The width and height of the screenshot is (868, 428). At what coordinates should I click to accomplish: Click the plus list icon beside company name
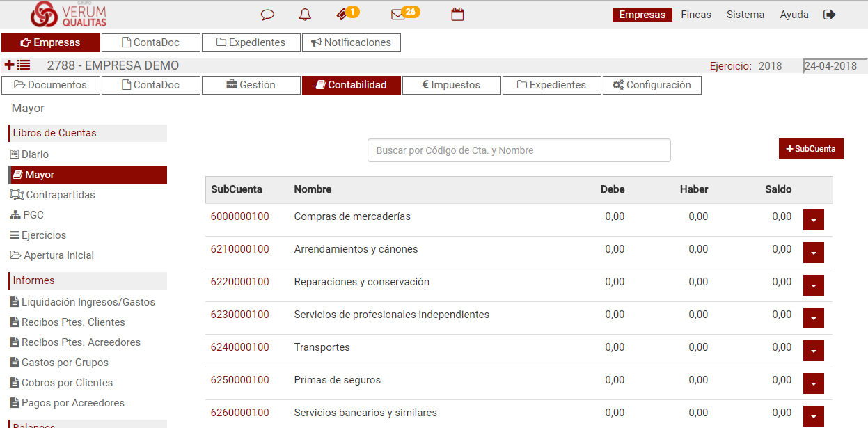(x=17, y=65)
